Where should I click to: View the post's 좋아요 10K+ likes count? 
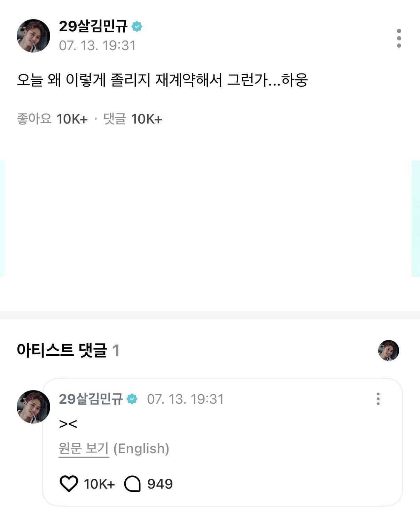pos(52,119)
